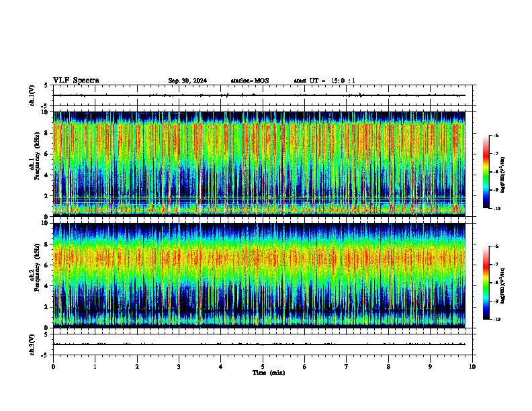Click the "ch.1(V)" waveform axis label
Screen dimensions: 532x411
[32, 95]
